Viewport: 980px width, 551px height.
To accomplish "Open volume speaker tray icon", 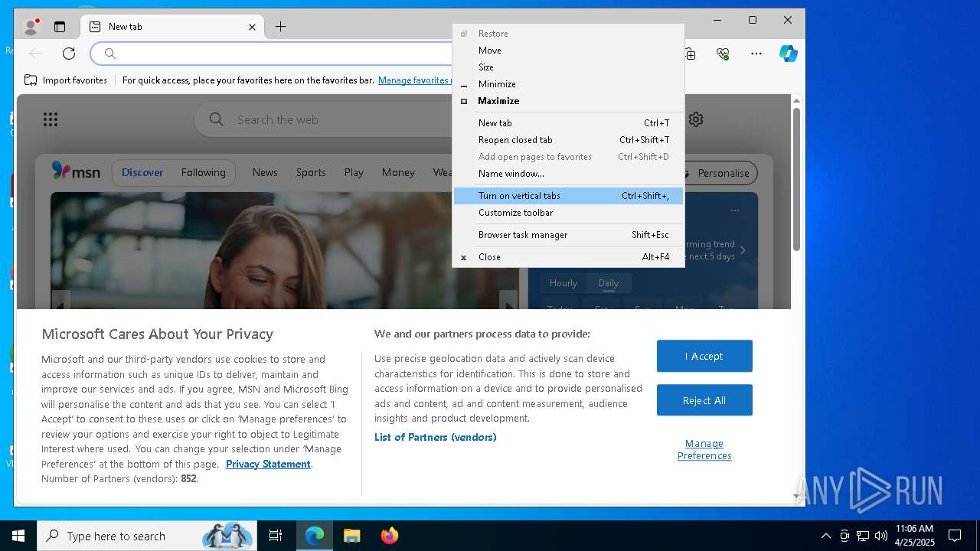I will click(881, 536).
